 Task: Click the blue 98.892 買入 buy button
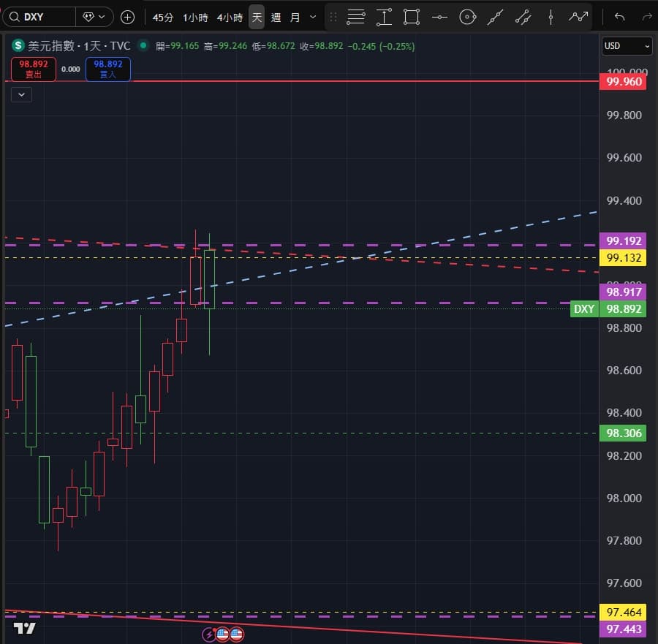click(108, 69)
